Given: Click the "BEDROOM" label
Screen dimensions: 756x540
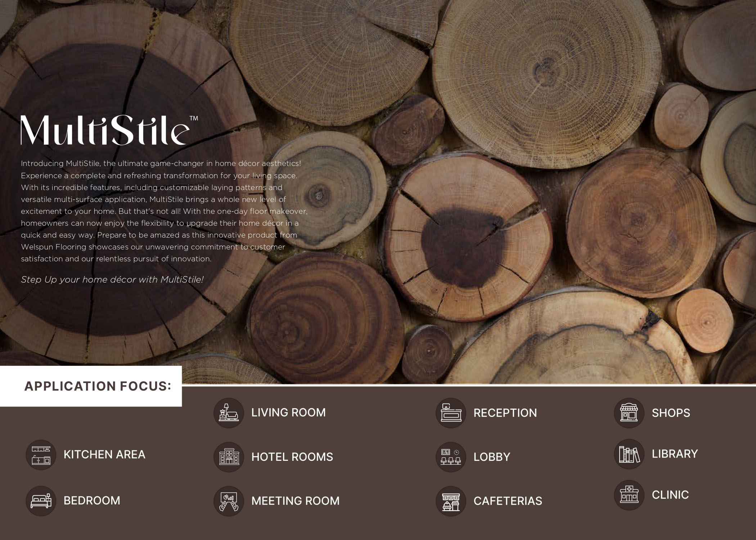Looking at the screenshot, I should [x=92, y=501].
